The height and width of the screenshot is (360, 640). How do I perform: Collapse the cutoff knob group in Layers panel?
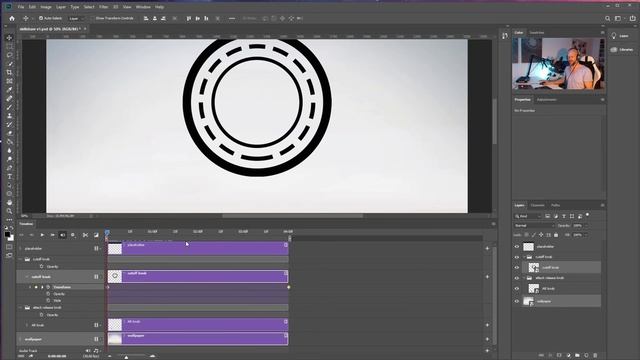[x=524, y=257]
